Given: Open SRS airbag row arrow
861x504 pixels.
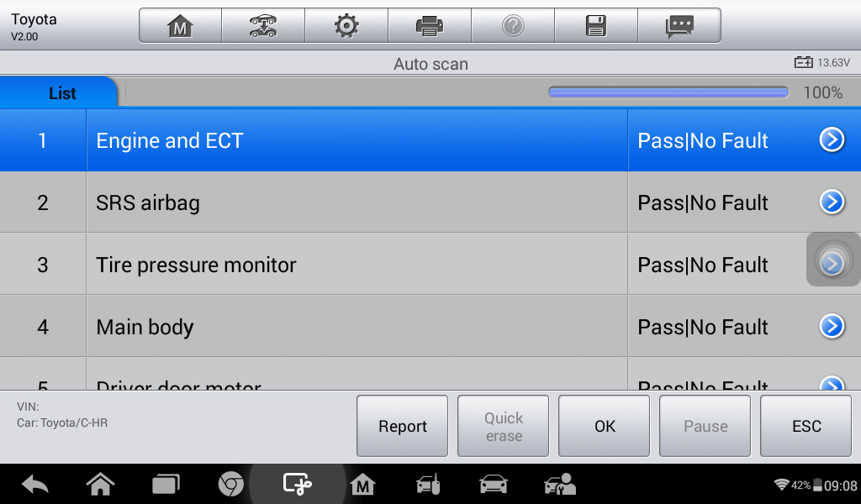Looking at the screenshot, I should [832, 202].
